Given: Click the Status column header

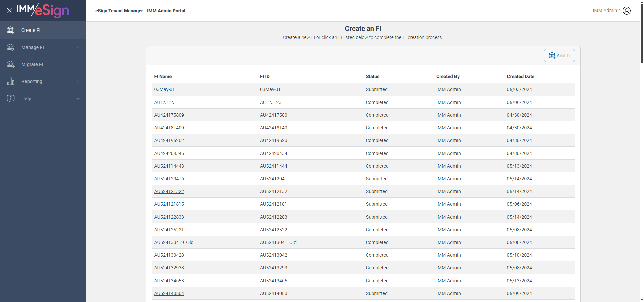Looking at the screenshot, I should pyautogui.click(x=373, y=76).
